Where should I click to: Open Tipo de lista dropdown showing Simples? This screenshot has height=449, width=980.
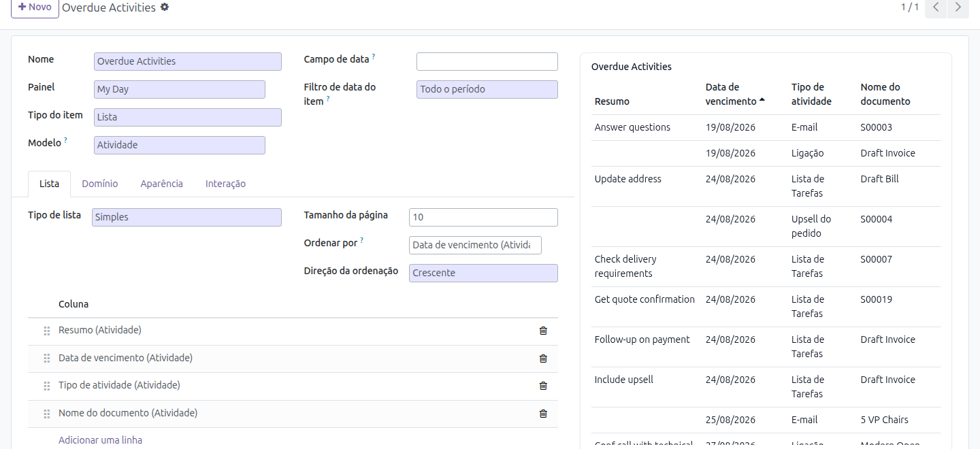pyautogui.click(x=186, y=217)
